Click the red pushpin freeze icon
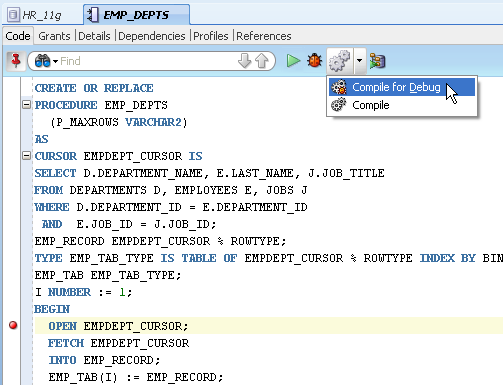The image size is (503, 385). click(x=16, y=61)
